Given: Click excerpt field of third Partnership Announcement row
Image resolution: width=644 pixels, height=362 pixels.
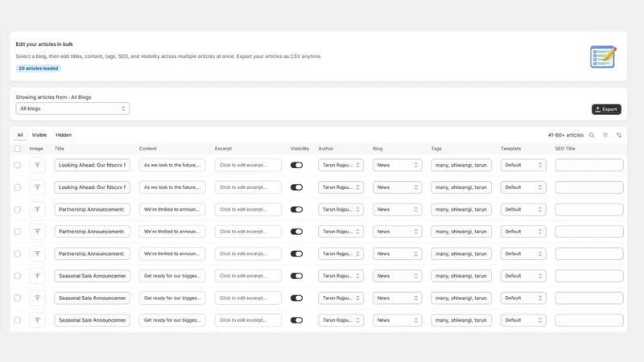Looking at the screenshot, I should click(248, 253).
